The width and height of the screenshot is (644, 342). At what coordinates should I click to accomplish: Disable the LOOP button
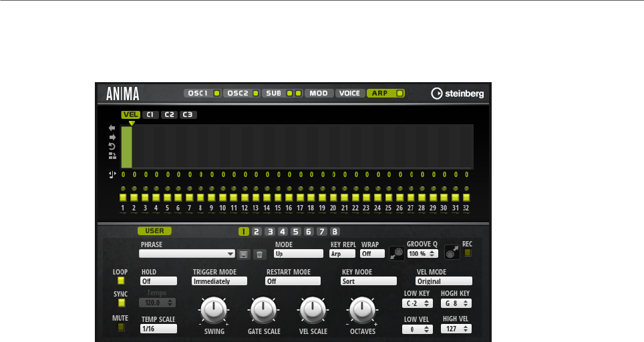pyautogui.click(x=121, y=281)
